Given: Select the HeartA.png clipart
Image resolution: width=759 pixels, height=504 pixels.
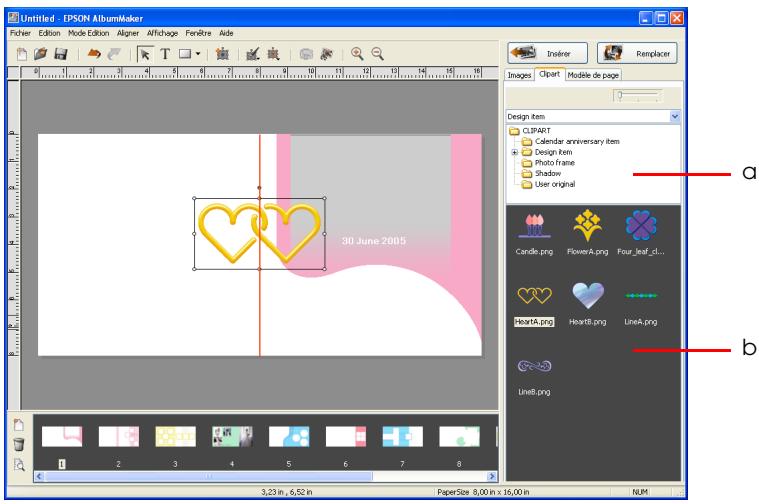Looking at the screenshot, I should 534,305.
